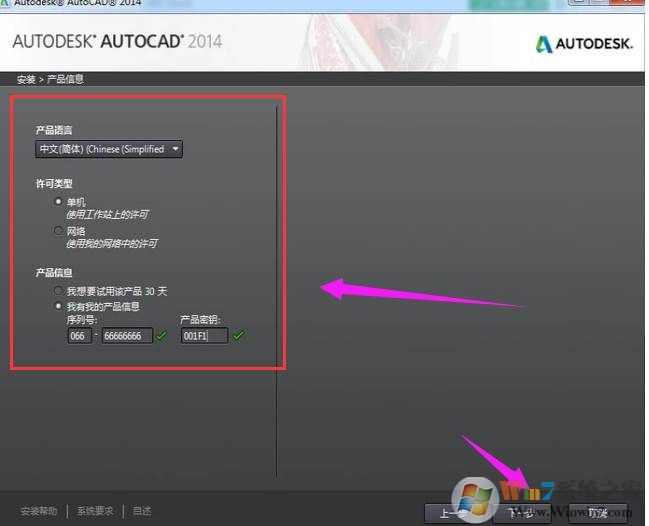Click the Autodesk logo in the header
This screenshot has width=649, height=526.
tap(578, 44)
